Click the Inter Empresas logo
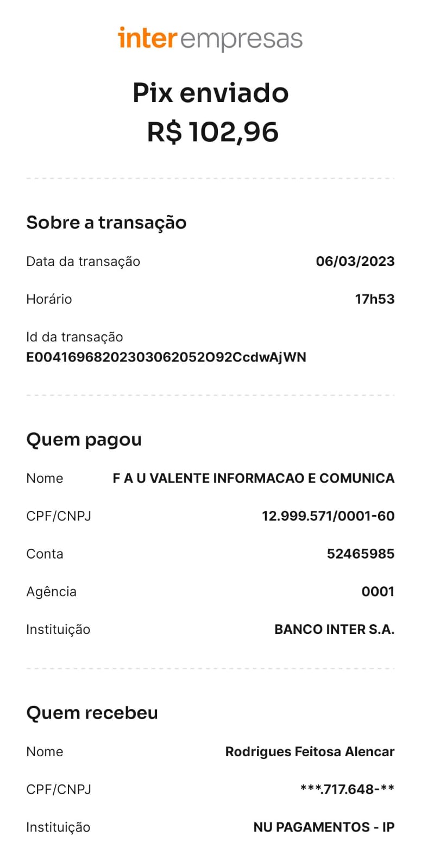The height and width of the screenshot is (868, 421). (x=210, y=39)
